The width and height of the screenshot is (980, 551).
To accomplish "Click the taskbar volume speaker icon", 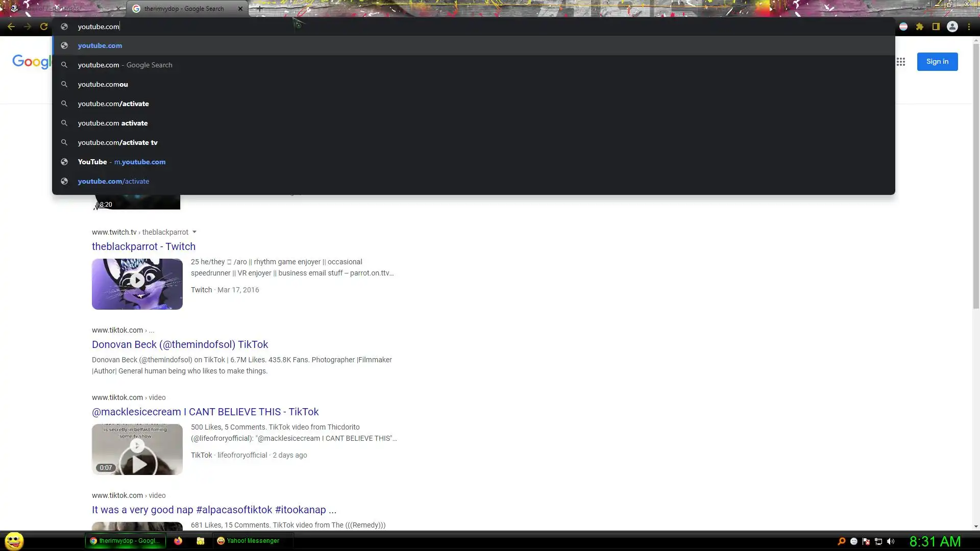I will pyautogui.click(x=891, y=541).
